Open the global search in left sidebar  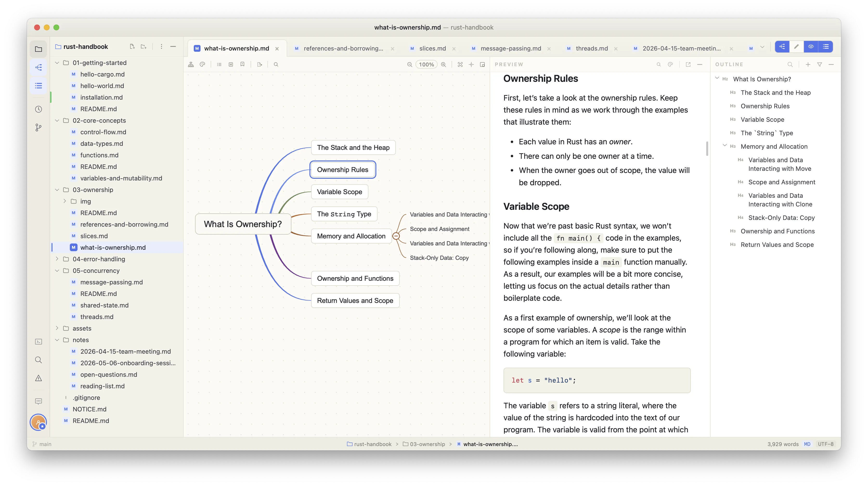point(39,360)
